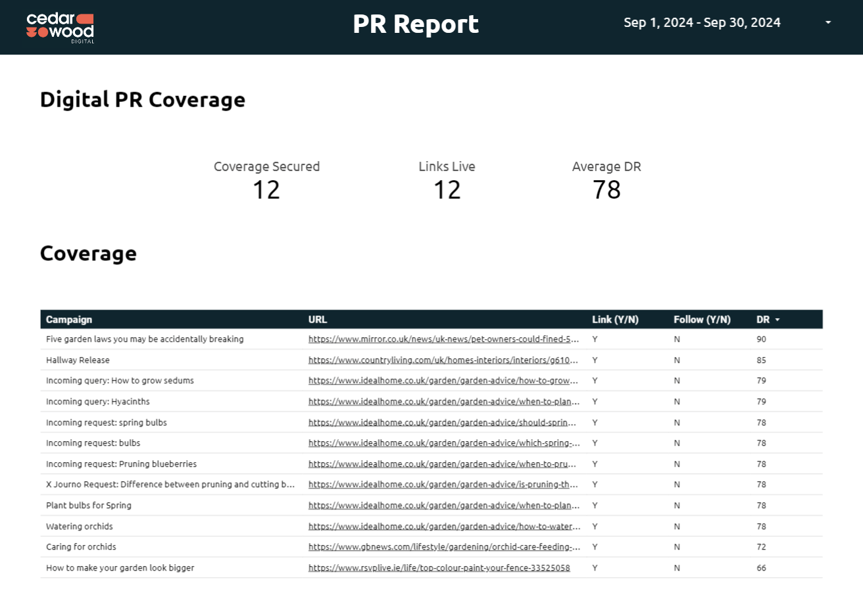863x616 pixels.
Task: Sort by the Follow (Y/N) column header
Action: 701,320
